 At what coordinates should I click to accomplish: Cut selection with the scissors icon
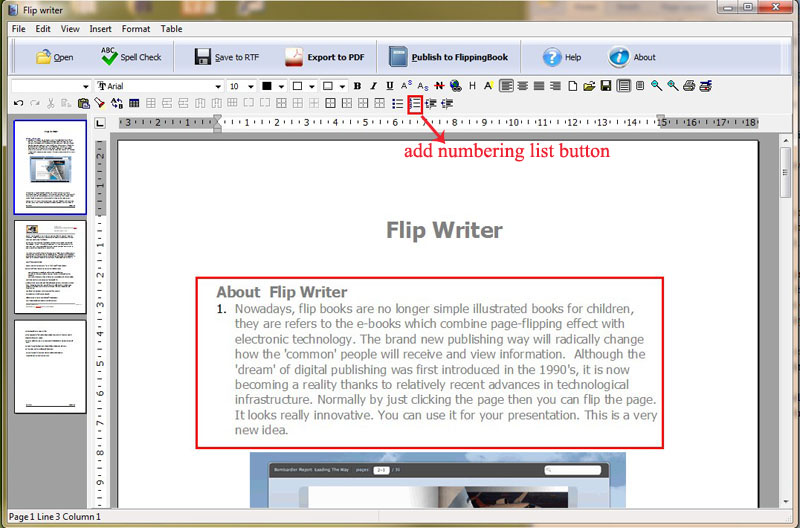coord(51,104)
